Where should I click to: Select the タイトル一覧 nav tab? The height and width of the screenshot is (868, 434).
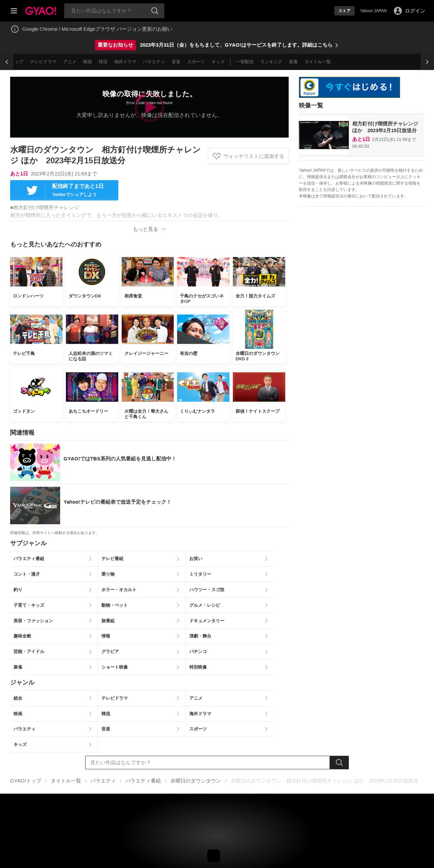318,62
